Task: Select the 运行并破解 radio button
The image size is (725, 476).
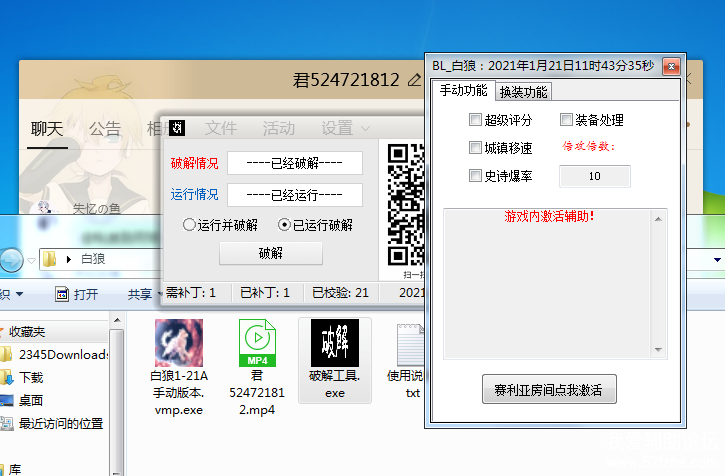Action: pos(189,225)
